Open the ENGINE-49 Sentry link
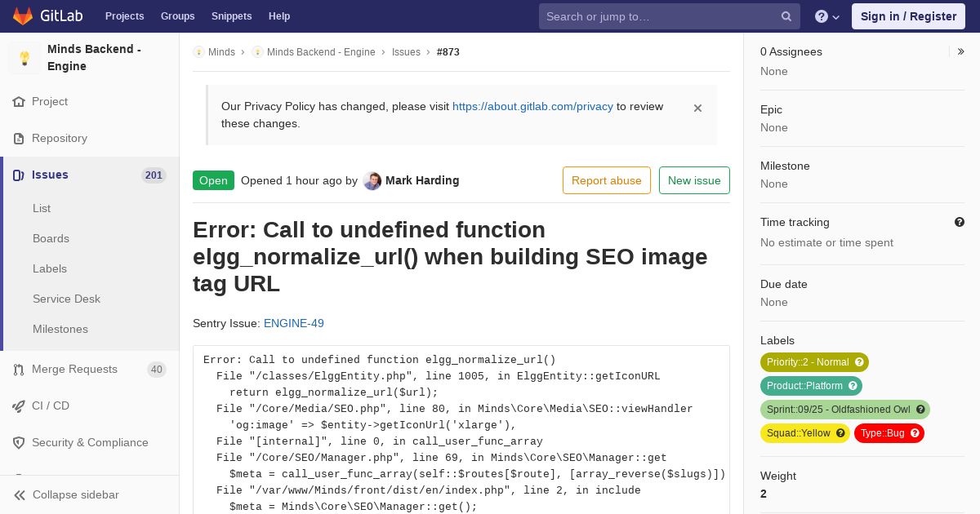The width and height of the screenshot is (980, 514). click(x=294, y=323)
